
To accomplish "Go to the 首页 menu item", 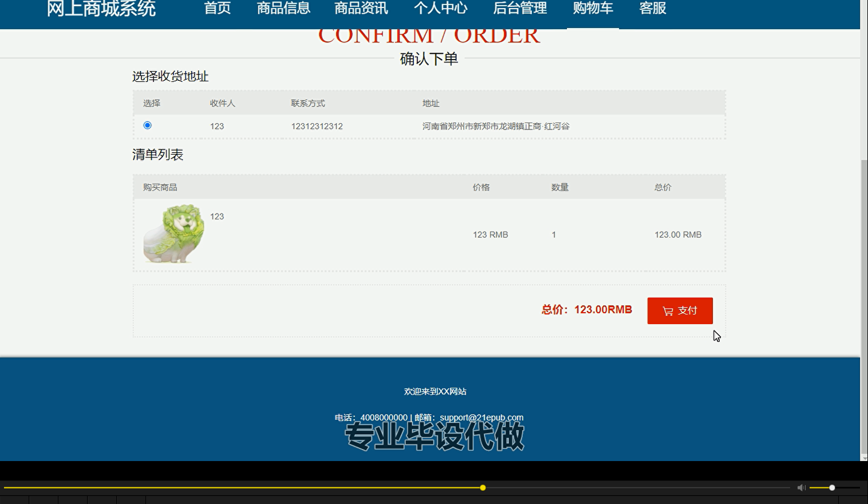I will click(217, 9).
